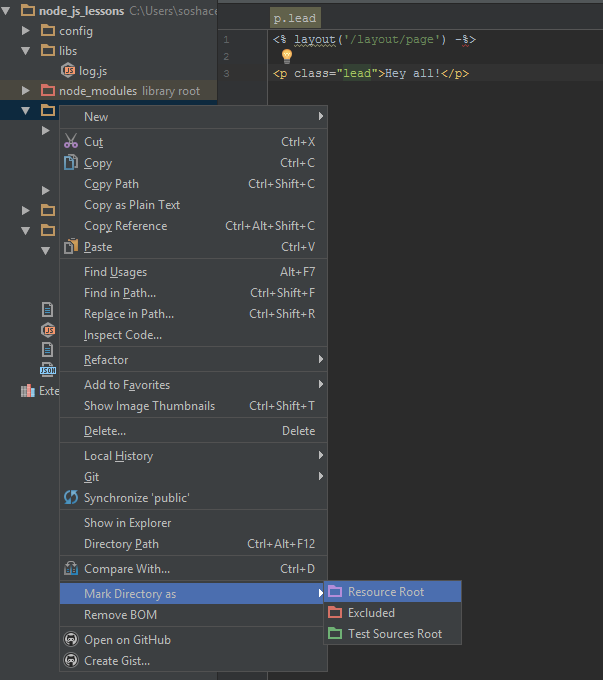
Task: Click the Cut scissors icon
Action: (71, 141)
